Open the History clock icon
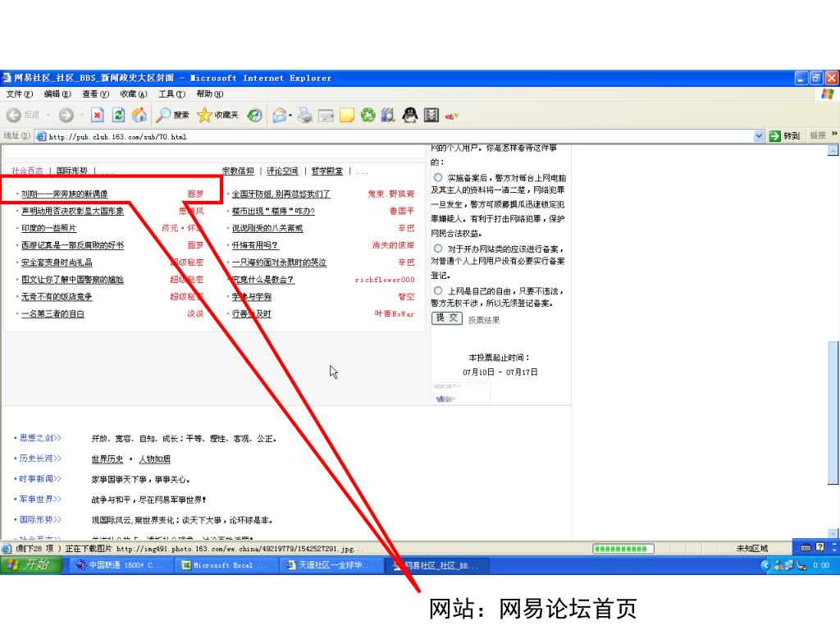The height and width of the screenshot is (630, 840). coord(254,115)
